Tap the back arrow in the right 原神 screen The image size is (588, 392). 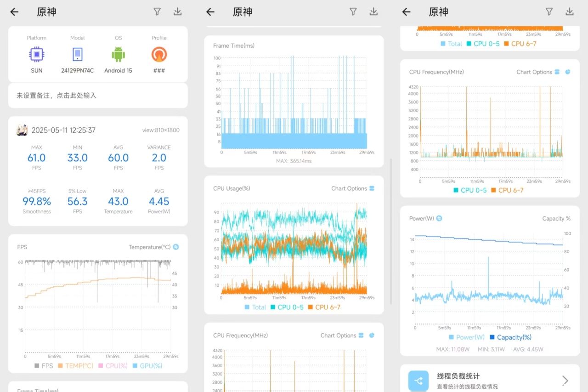tap(407, 12)
